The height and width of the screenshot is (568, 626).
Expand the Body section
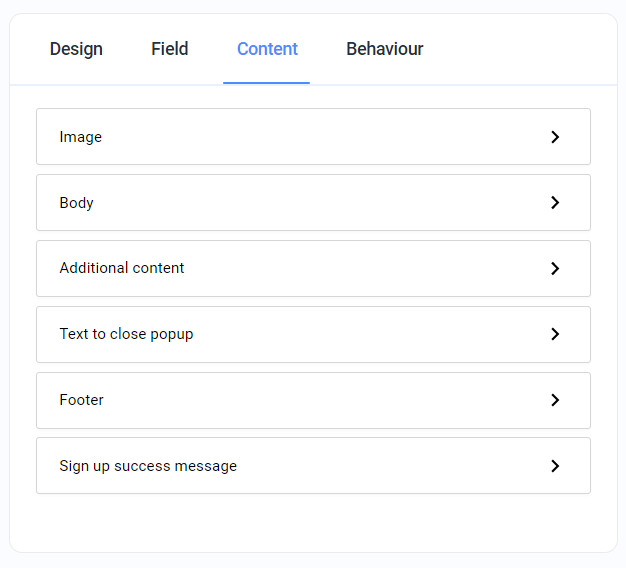pyautogui.click(x=313, y=203)
